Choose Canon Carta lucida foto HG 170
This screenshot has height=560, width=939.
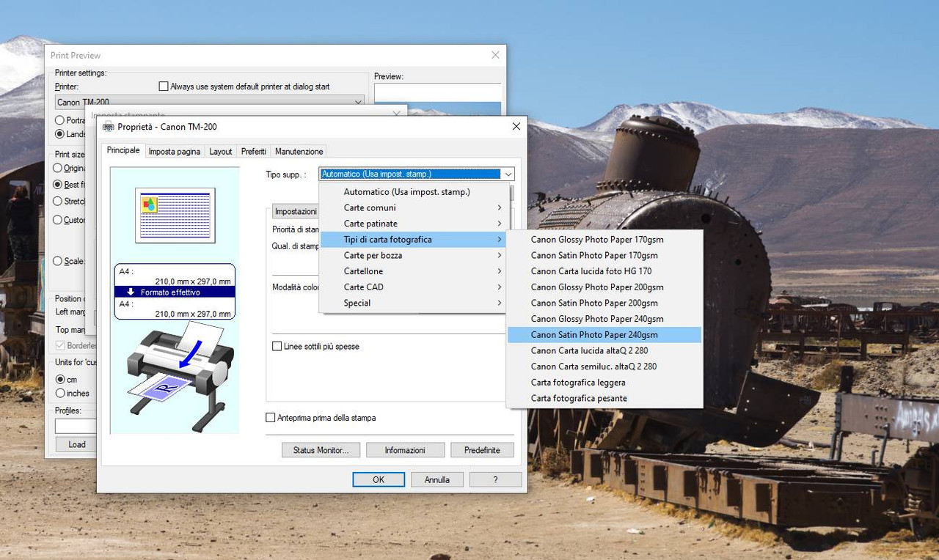pyautogui.click(x=604, y=271)
